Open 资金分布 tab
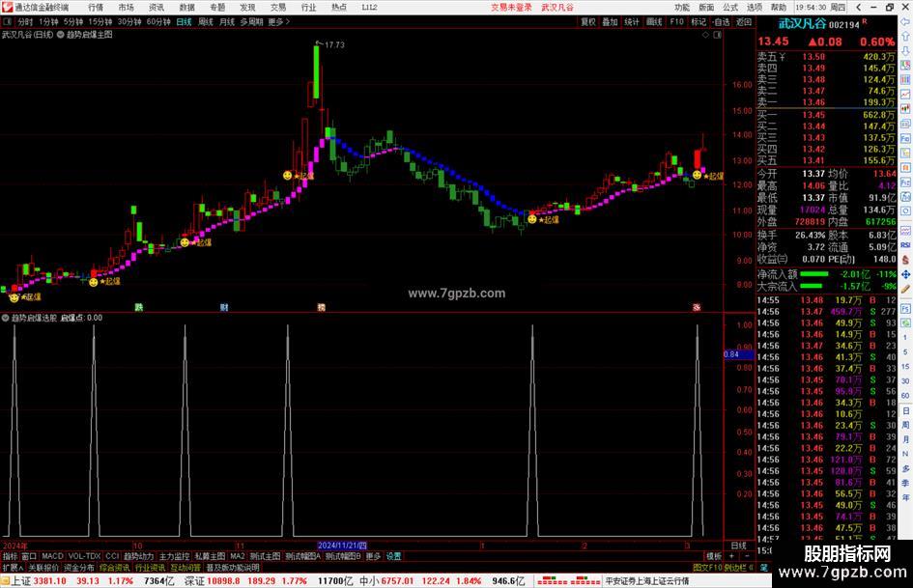Screen dimensions: 913x588 [x=78, y=567]
